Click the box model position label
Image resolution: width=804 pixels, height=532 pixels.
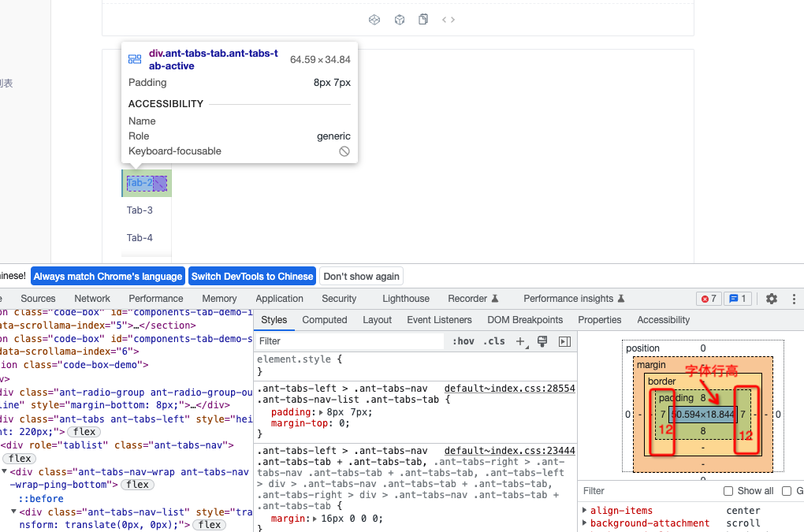642,348
